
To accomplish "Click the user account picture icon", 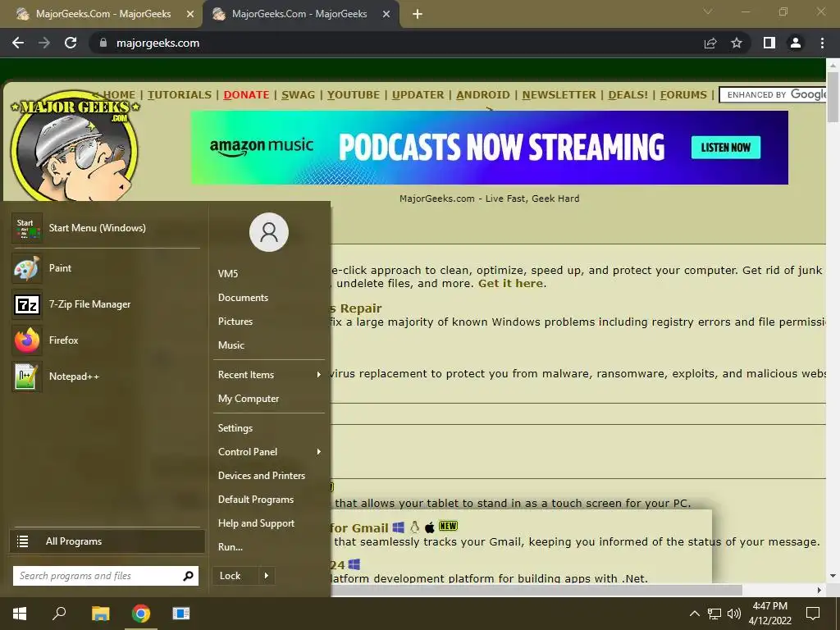I will (x=269, y=232).
